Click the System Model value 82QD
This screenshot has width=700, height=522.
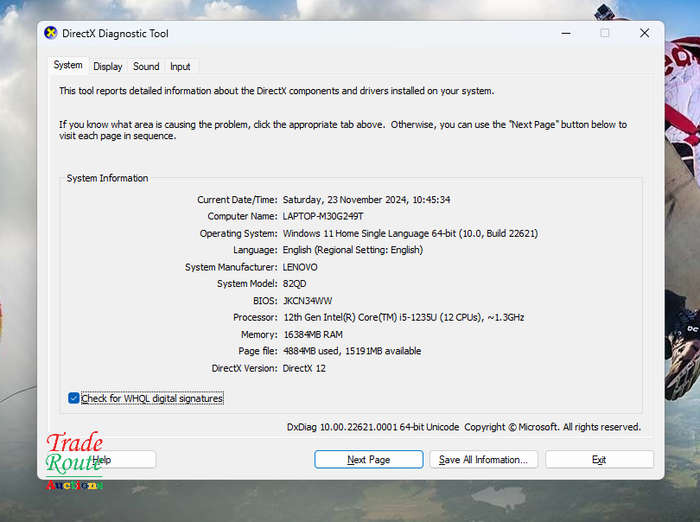(x=294, y=284)
